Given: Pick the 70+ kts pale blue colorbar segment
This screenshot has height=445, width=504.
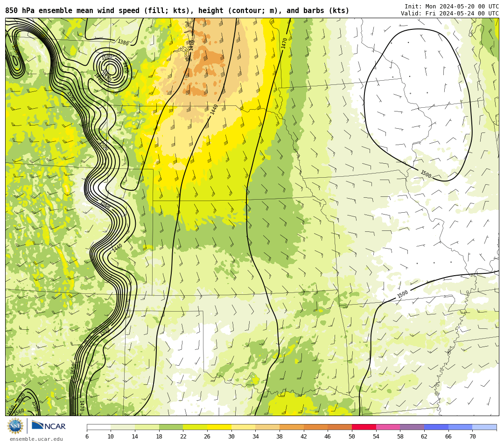Looking at the screenshot, I should [484, 427].
